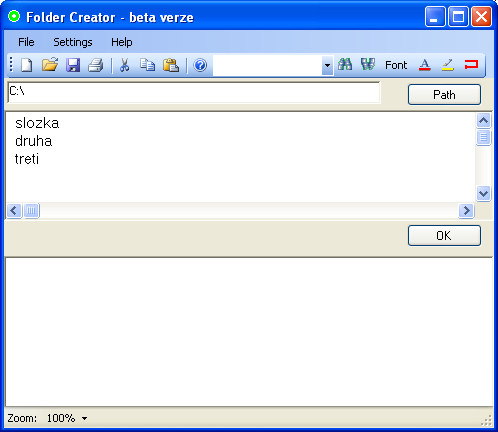The width and height of the screenshot is (498, 432).
Task: Save using the floppy disk icon
Action: [x=73, y=65]
